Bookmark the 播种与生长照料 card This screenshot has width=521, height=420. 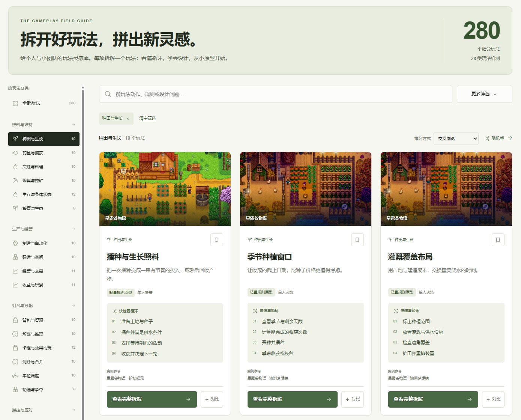click(x=217, y=240)
